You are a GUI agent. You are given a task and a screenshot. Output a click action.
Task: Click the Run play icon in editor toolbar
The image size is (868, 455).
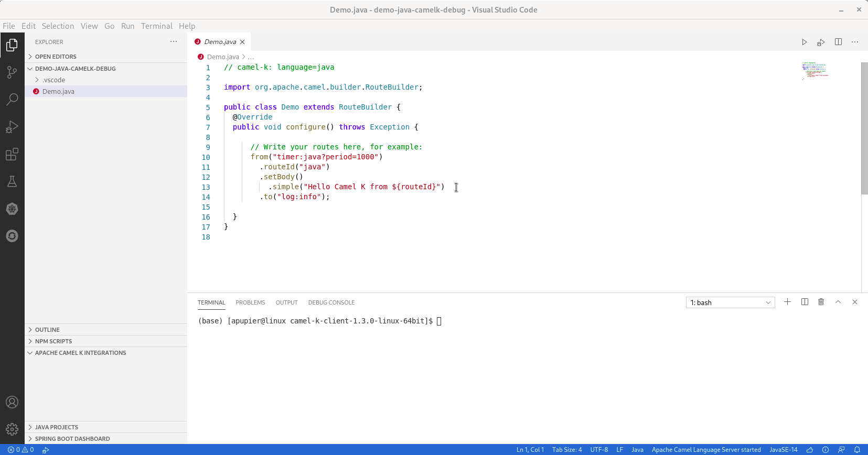tap(804, 42)
